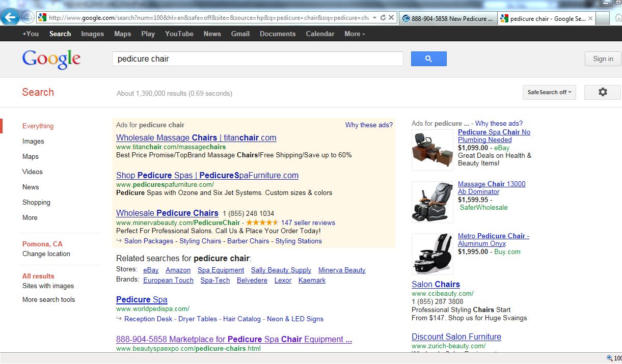Image resolution: width=622 pixels, height=364 pixels.
Task: Click Change location under Pomona, CA
Action: point(46,254)
